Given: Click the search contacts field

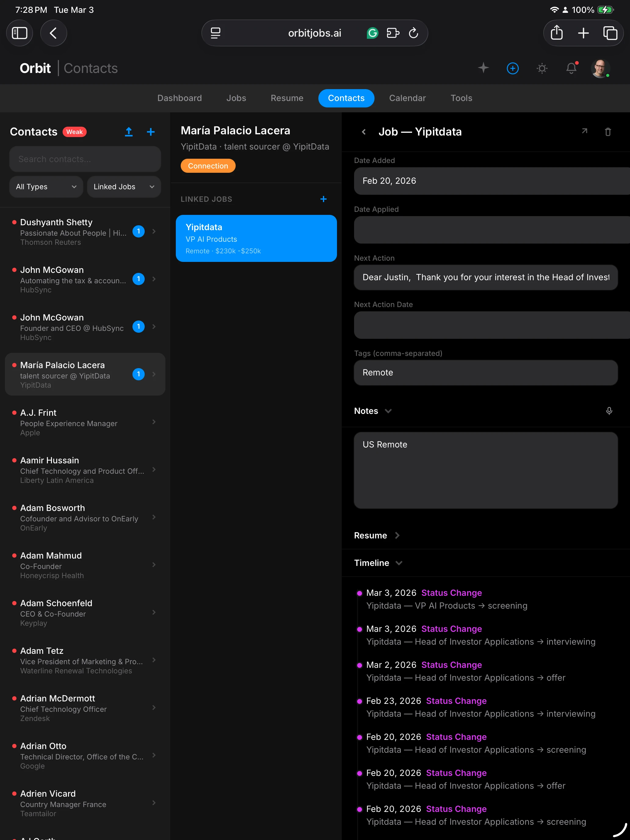Looking at the screenshot, I should (85, 159).
